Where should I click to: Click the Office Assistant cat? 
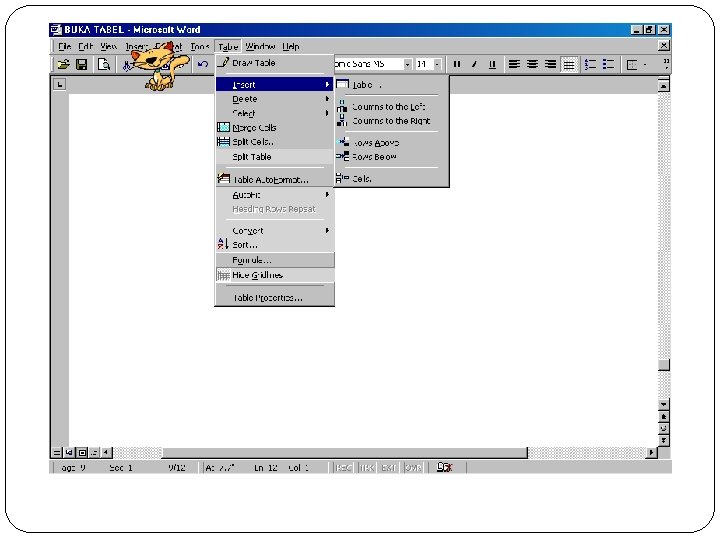[x=159, y=67]
